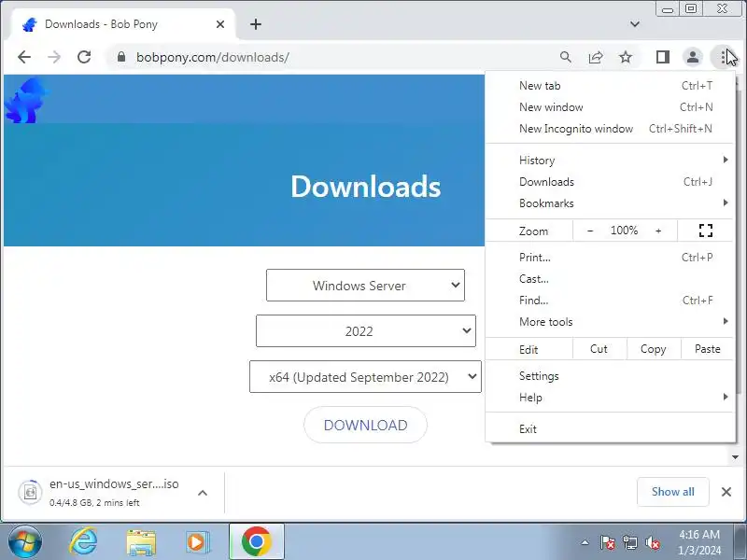Close the Downloads - Bob Pony tab
This screenshot has width=747, height=560.
point(220,24)
